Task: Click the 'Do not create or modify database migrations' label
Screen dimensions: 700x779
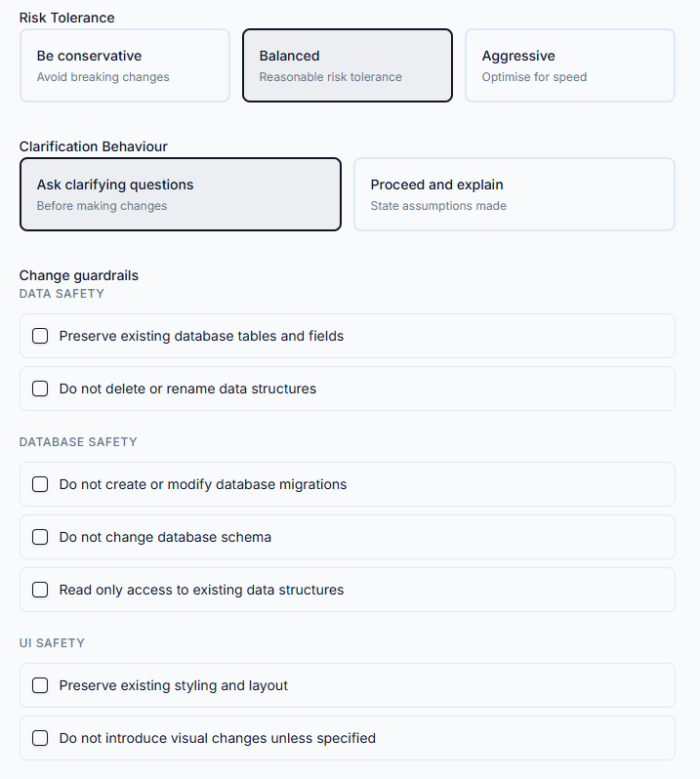Action: pos(203,484)
